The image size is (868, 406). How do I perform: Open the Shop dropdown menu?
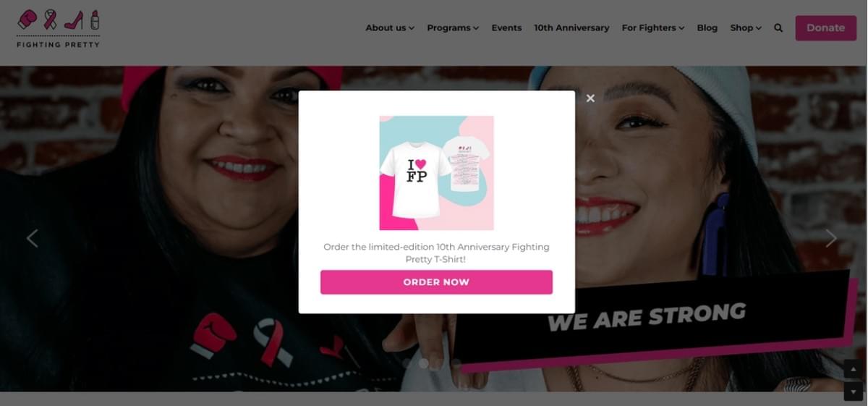tap(746, 28)
